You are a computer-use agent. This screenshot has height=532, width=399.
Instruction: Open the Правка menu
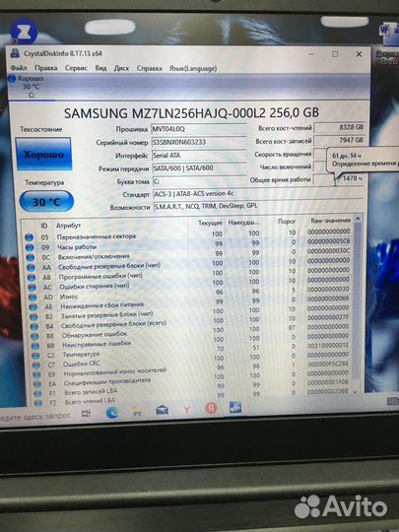click(45, 68)
